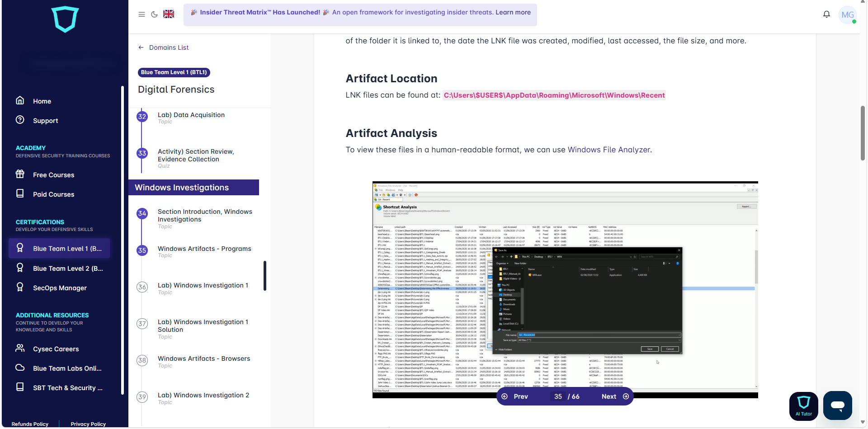Click the Home house icon

pos(20,100)
